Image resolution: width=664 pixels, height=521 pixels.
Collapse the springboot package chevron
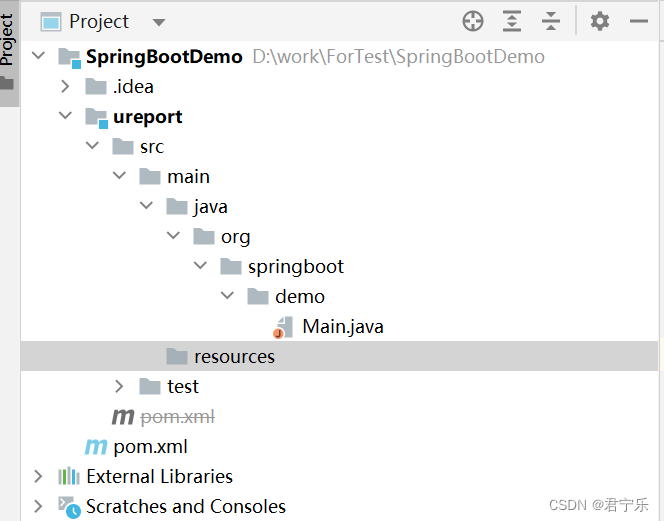coord(200,266)
